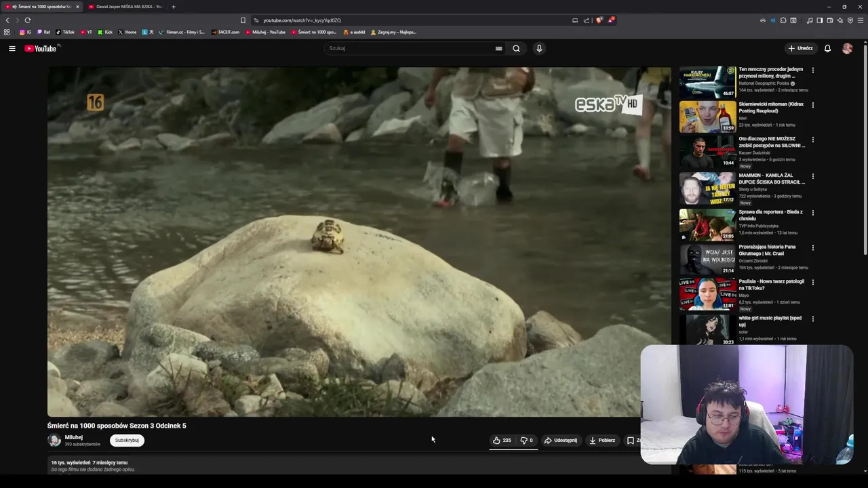Open Paulisia - Nowa twarz patologii title
Screen dimensions: 868x488
(x=771, y=285)
